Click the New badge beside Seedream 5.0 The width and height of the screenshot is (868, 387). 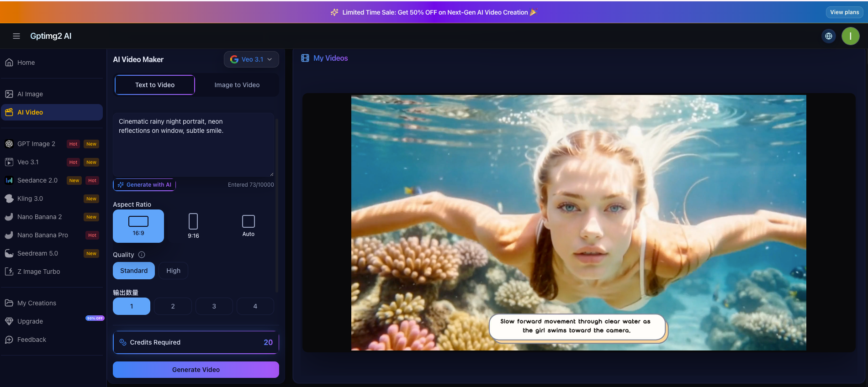coord(91,253)
